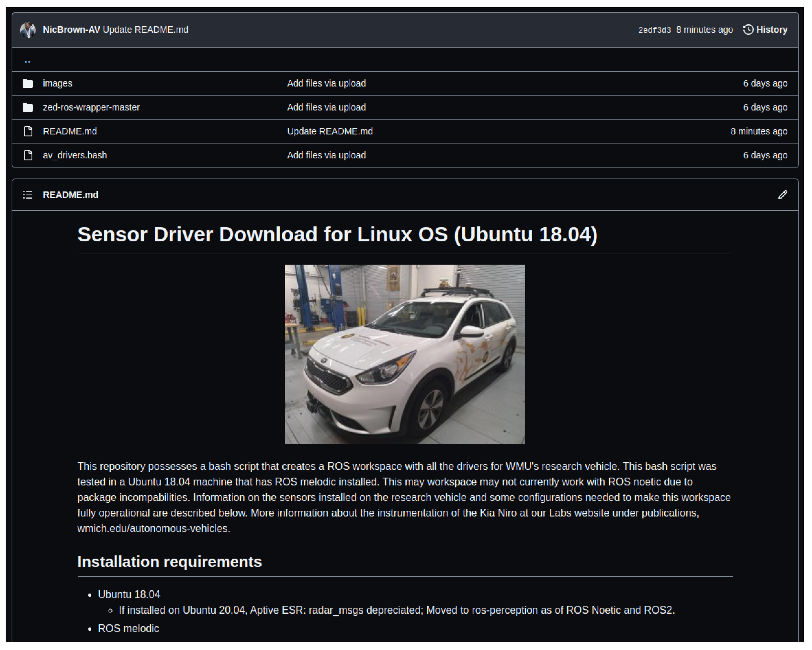Click '8 minutes ago' timestamp in README.md row
Screen dimensions: 812x650
(759, 131)
